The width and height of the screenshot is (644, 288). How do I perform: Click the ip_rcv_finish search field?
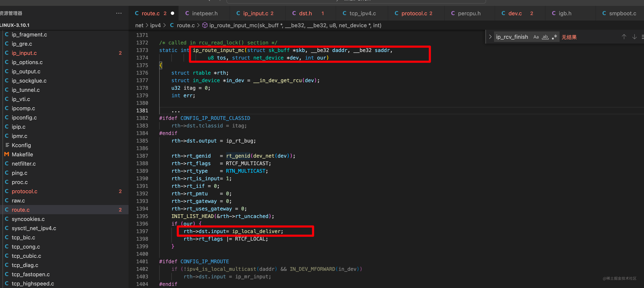coord(512,37)
